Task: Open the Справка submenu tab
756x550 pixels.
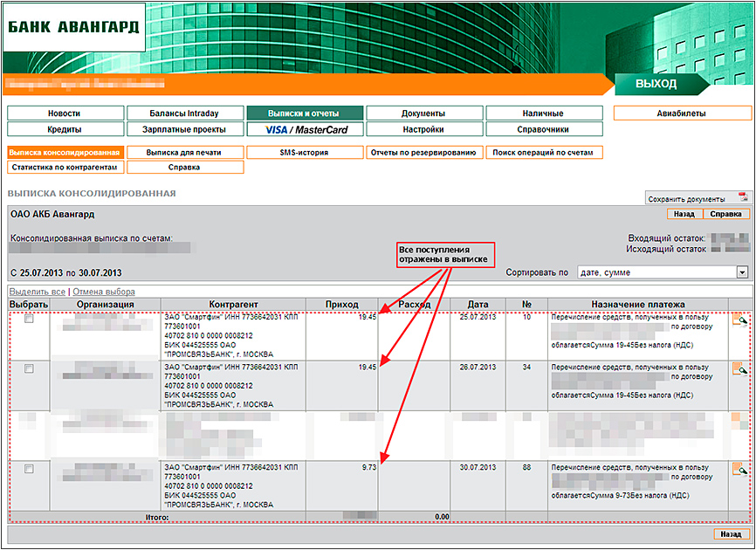Action: point(185,168)
